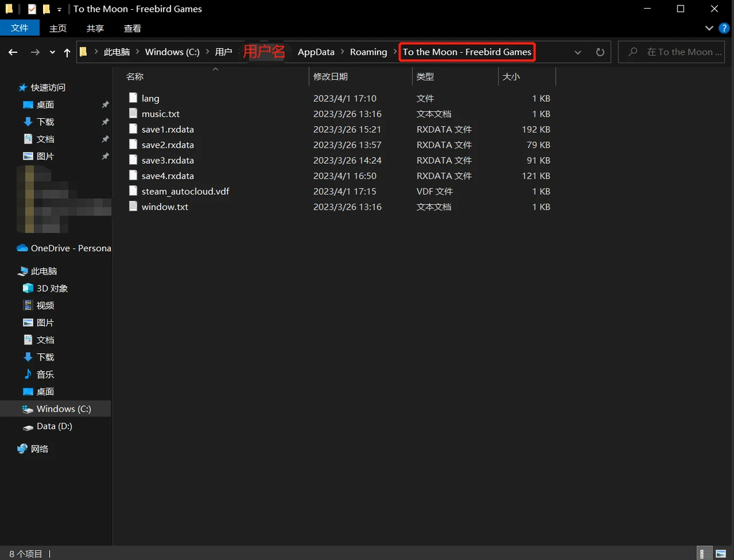Open 网络 in navigation pane
Screen dimensions: 734x560
pyautogui.click(x=39, y=449)
